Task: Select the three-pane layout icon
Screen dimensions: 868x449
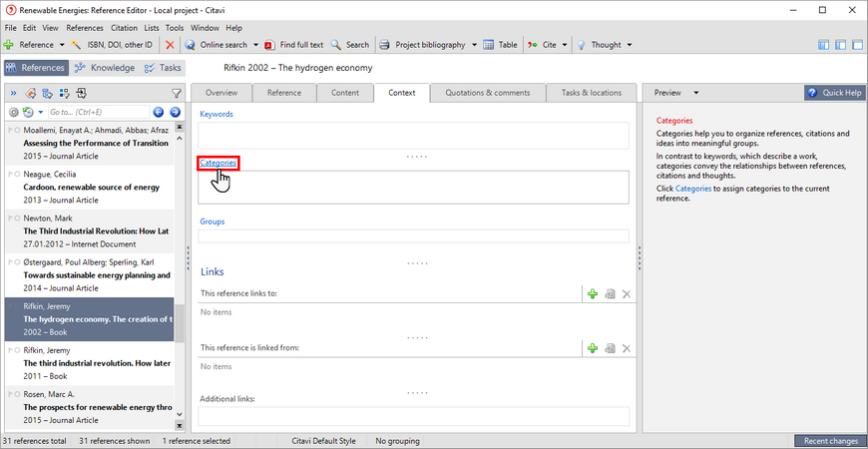Action: click(824, 45)
